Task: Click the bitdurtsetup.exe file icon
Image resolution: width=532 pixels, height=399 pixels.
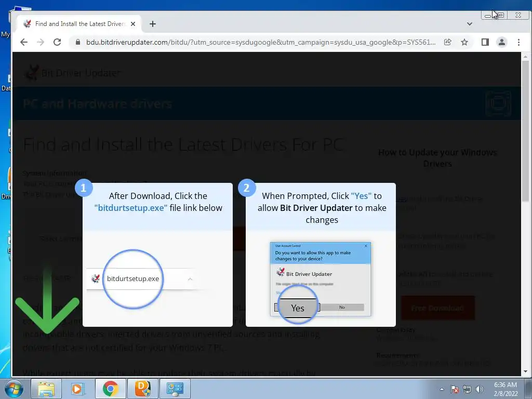Action: (96, 278)
